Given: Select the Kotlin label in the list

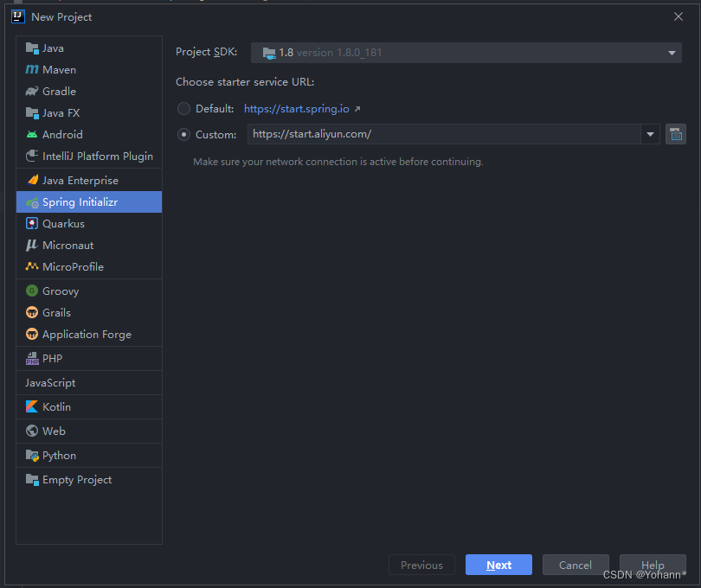Looking at the screenshot, I should 56,407.
